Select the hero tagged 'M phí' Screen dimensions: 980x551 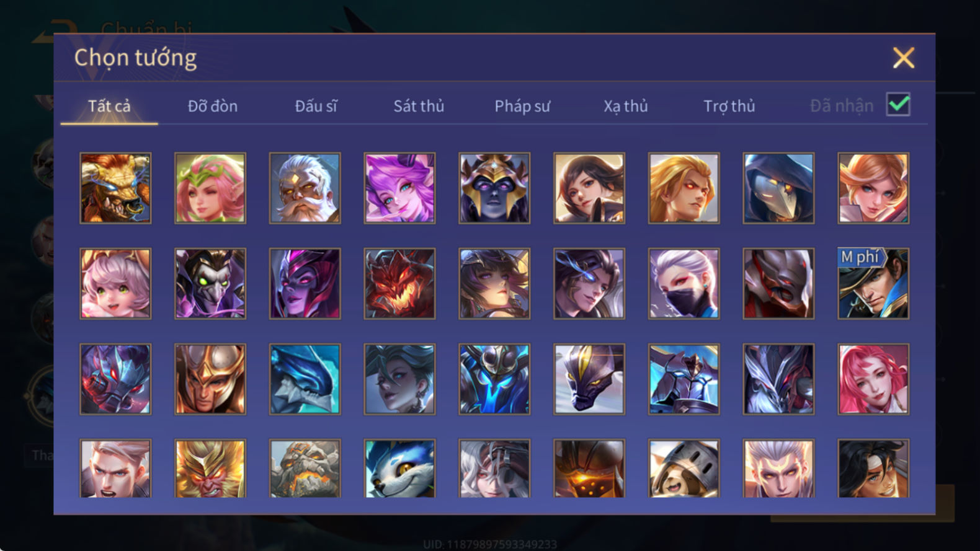[873, 284]
